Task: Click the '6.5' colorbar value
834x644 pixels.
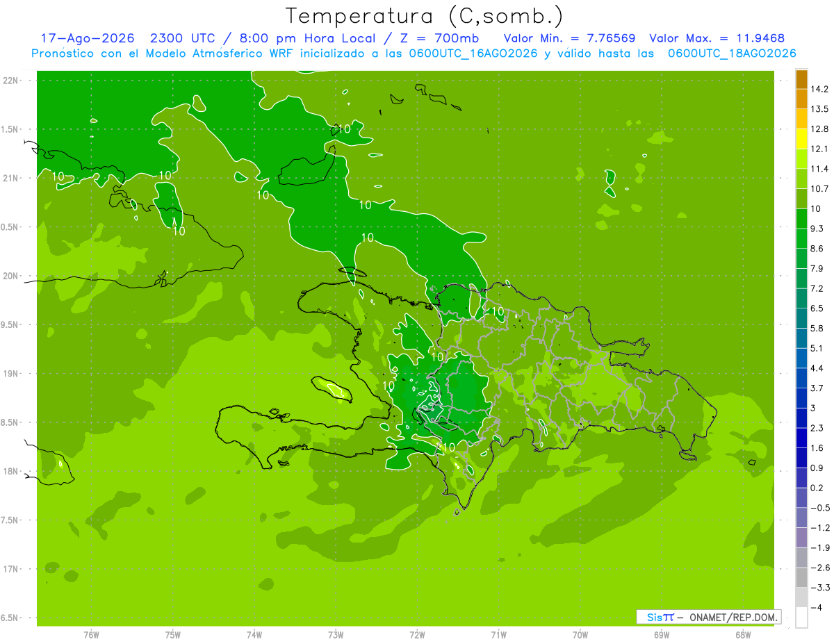Action: tap(817, 308)
